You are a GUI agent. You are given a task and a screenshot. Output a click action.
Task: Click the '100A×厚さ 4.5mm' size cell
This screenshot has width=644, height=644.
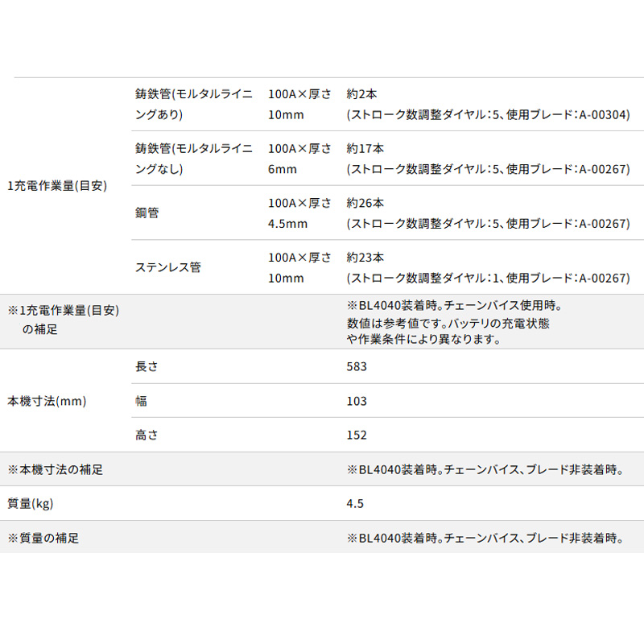[299, 213]
